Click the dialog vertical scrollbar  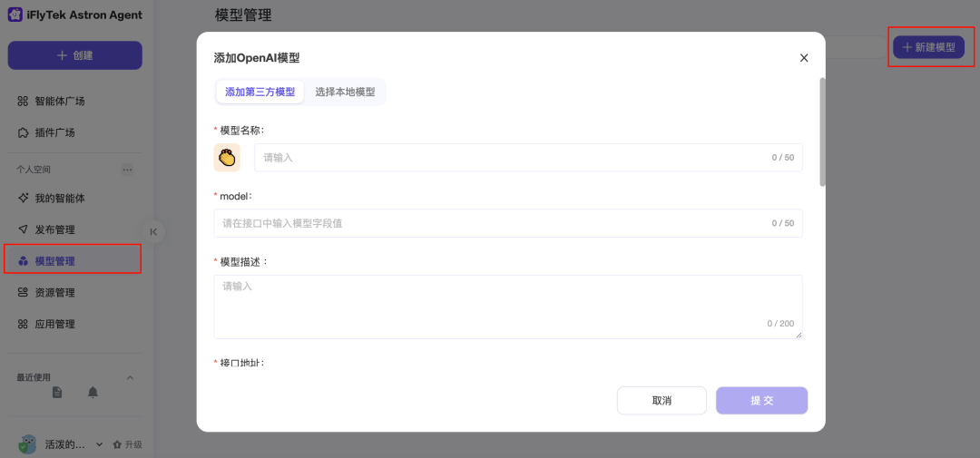(822, 132)
